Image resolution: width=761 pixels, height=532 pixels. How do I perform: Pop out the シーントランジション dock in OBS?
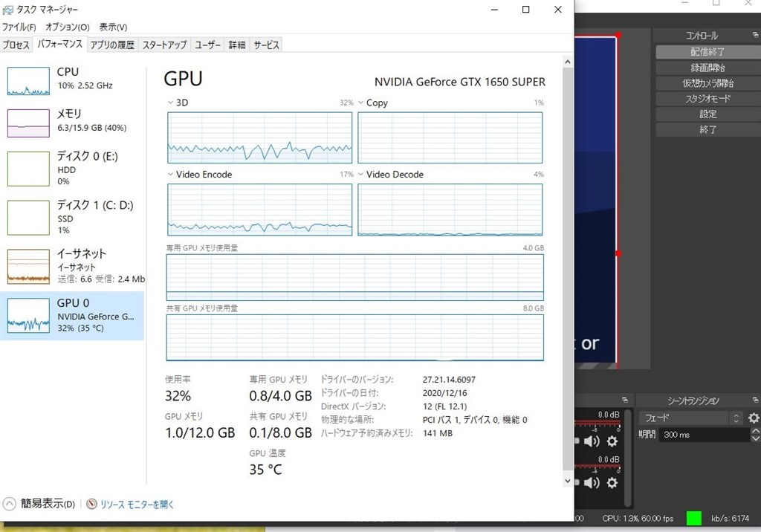(755, 400)
